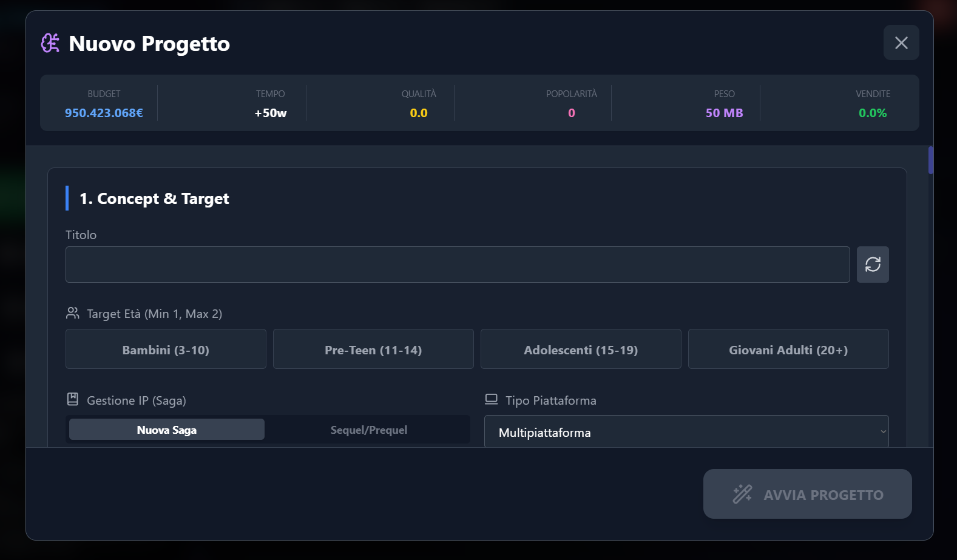957x560 pixels.
Task: Click the Peso 50 MB stat
Action: point(724,113)
